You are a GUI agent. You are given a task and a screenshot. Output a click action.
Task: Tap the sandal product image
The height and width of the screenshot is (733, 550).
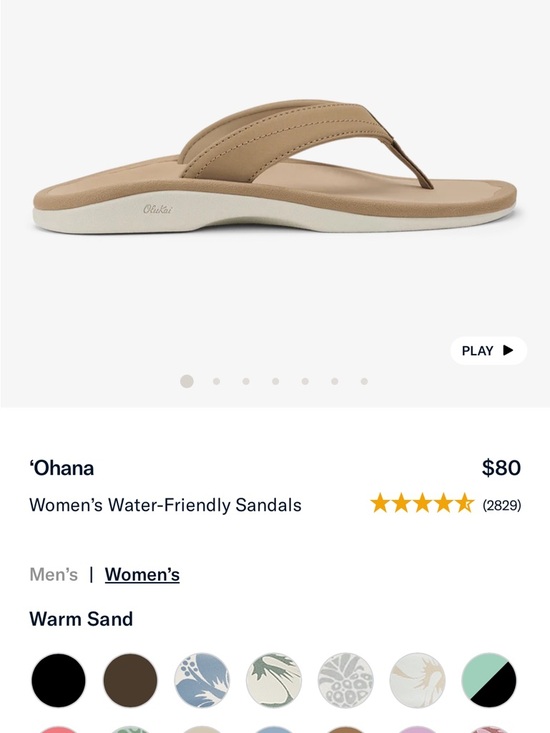[x=275, y=167]
